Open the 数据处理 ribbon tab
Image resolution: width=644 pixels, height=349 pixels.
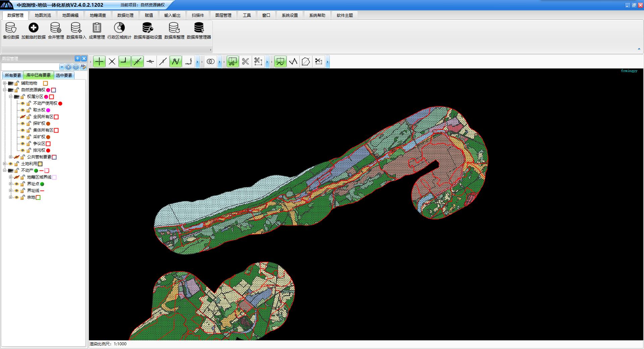(x=125, y=15)
